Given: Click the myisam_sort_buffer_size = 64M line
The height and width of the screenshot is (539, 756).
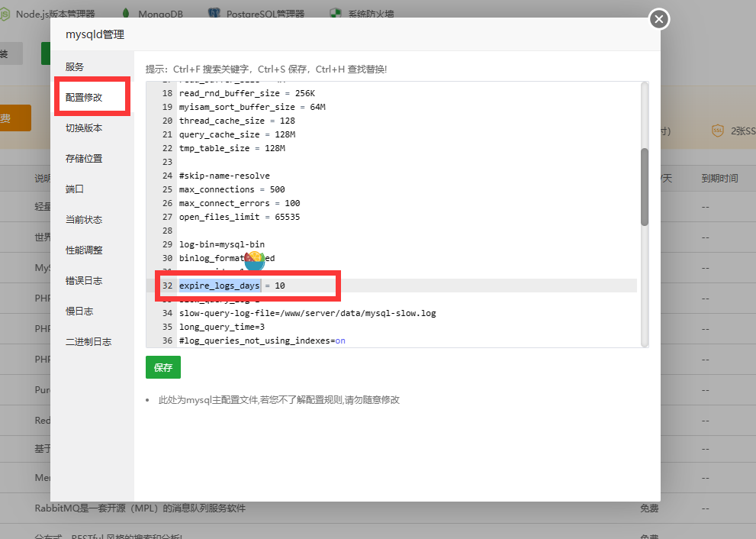Looking at the screenshot, I should [253, 107].
